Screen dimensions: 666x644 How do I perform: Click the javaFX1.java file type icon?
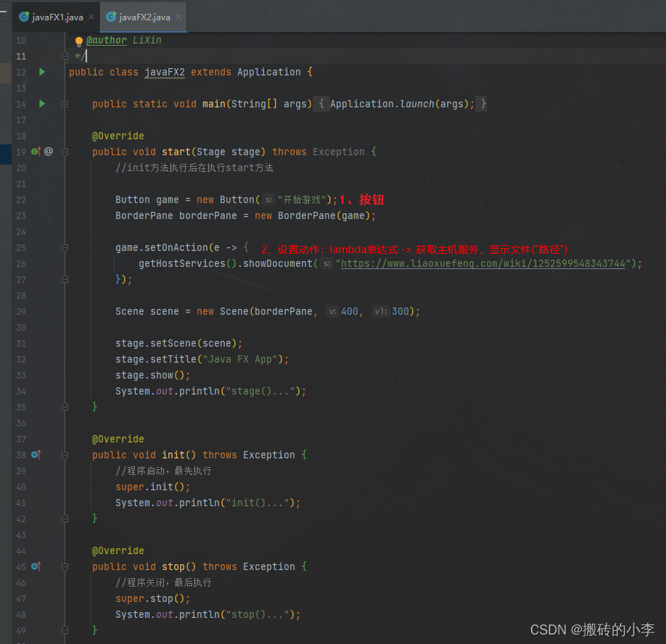coord(24,17)
